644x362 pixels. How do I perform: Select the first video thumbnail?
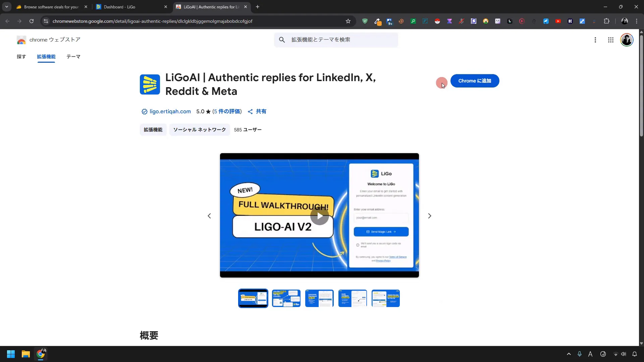coord(253,298)
